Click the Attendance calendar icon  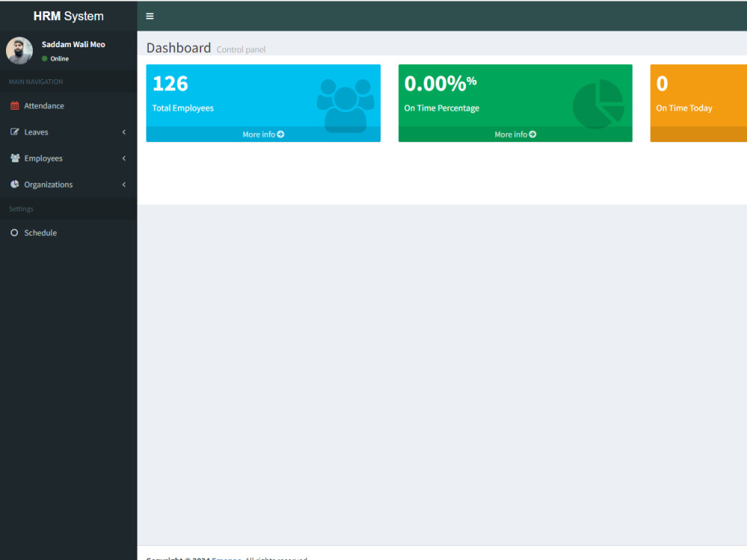tap(15, 106)
